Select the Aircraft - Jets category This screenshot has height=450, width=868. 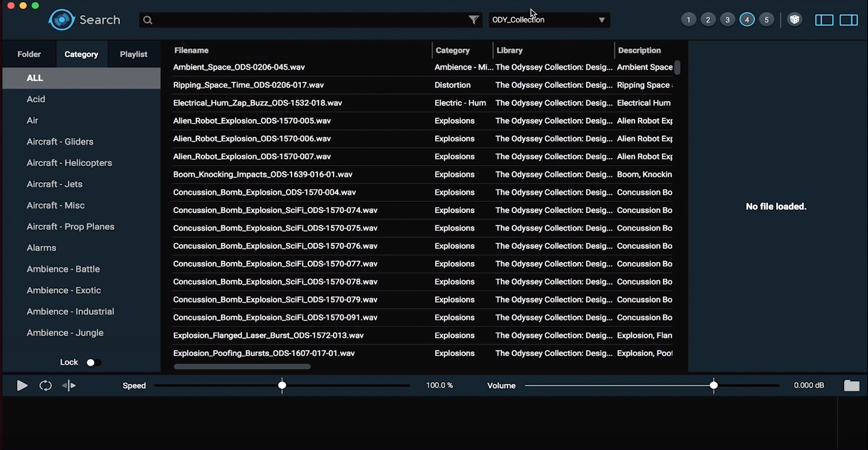tap(54, 184)
